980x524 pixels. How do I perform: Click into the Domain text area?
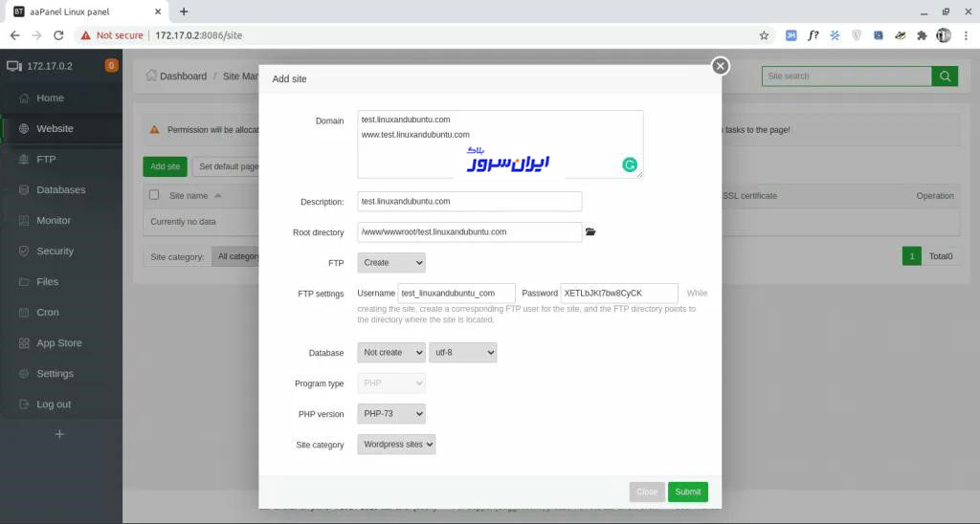[x=500, y=144]
